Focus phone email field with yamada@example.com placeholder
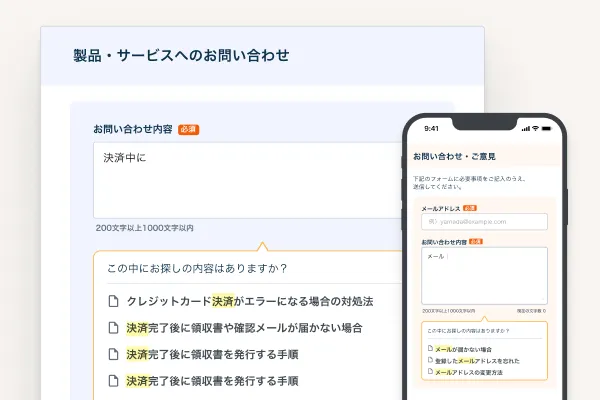 (x=484, y=222)
